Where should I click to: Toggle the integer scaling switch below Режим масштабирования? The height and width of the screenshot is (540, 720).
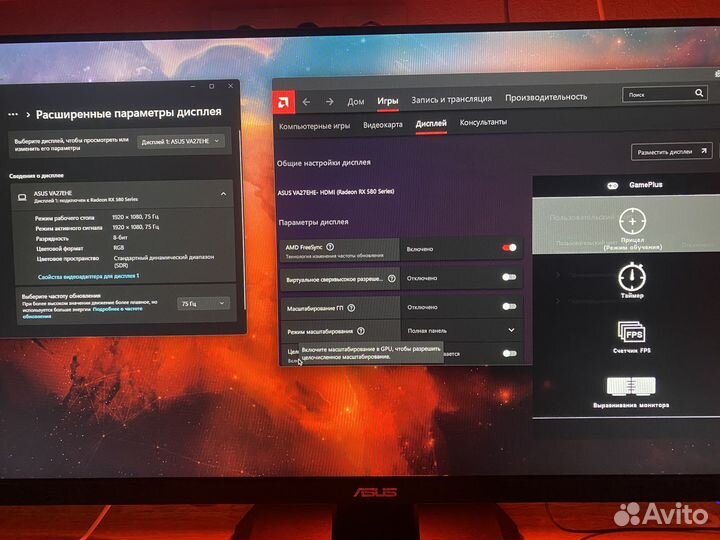pos(509,353)
